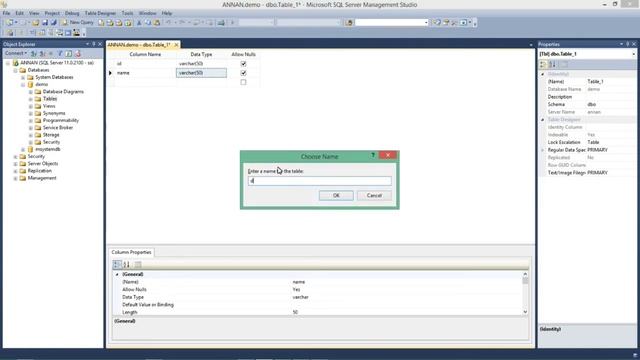Toggle Allow Nulls checkbox for name column
The width and height of the screenshot is (640, 360).
243,73
